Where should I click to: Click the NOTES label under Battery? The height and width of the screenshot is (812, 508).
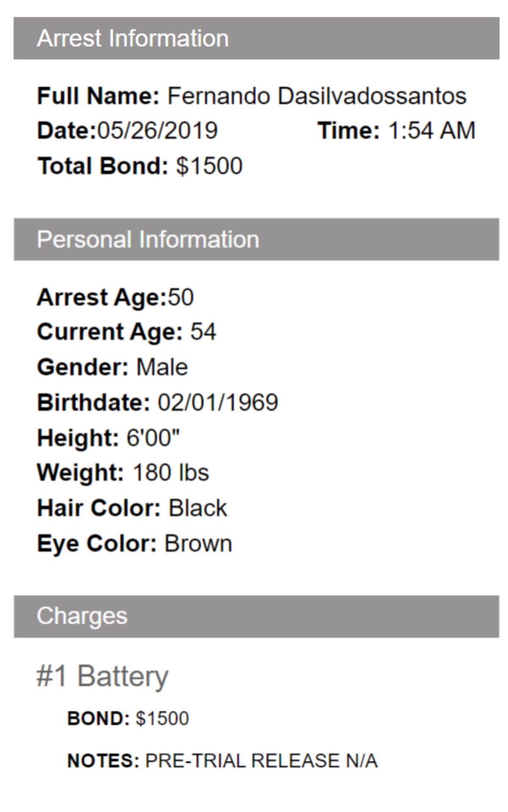click(x=103, y=761)
